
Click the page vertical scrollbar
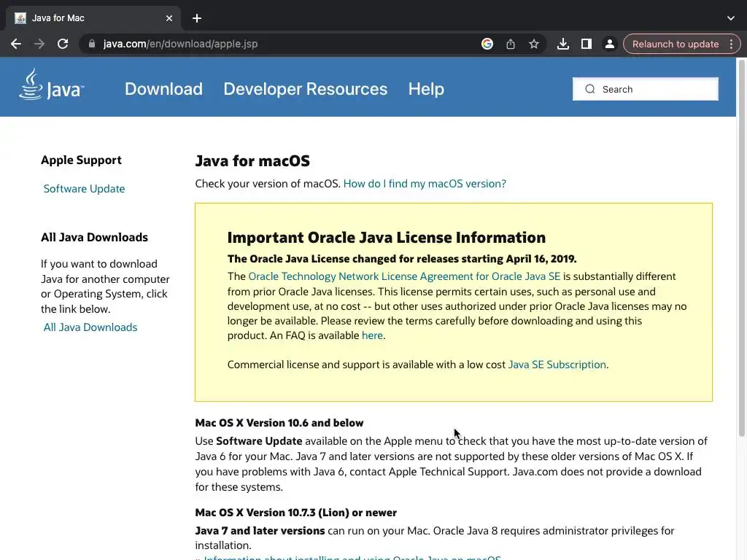[x=741, y=248]
